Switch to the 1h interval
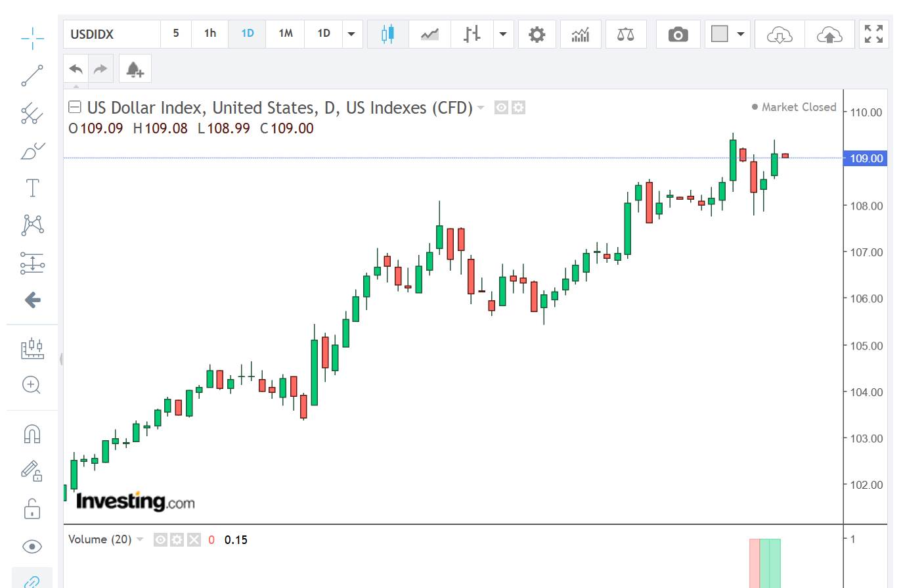924x588 pixels. point(210,34)
